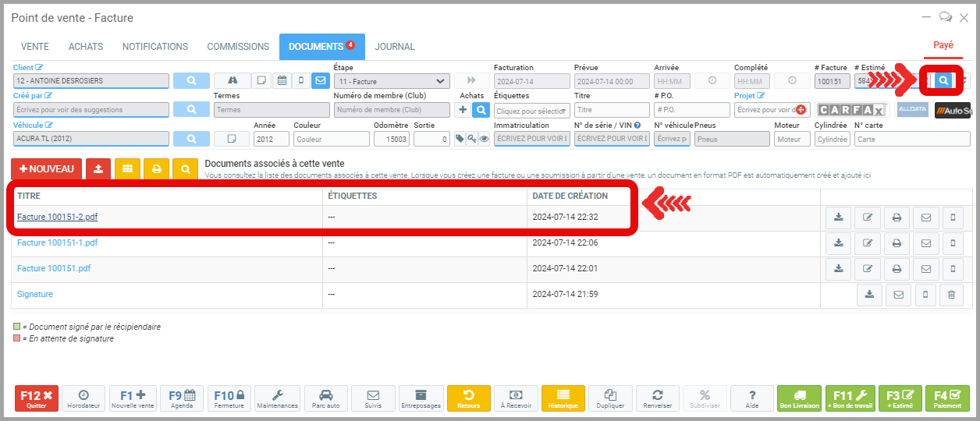
Task: Click the yellow print documents icon
Action: pos(157,168)
